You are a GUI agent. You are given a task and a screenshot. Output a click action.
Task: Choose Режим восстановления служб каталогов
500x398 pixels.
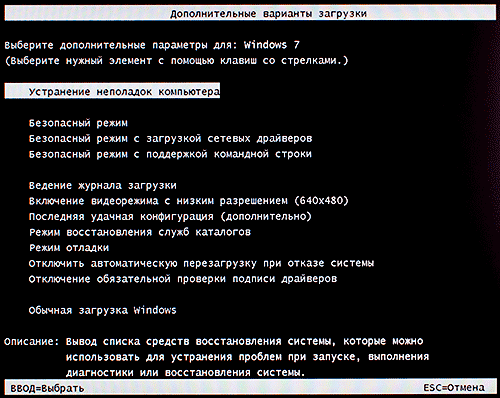[x=140, y=232]
